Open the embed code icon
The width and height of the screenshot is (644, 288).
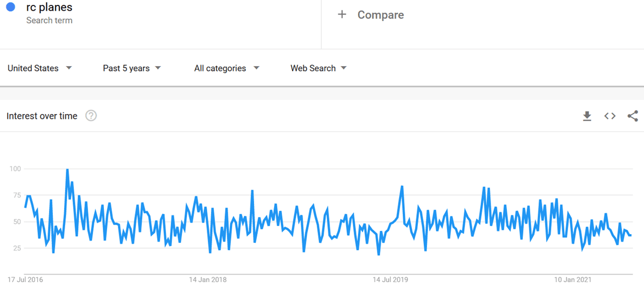[610, 116]
